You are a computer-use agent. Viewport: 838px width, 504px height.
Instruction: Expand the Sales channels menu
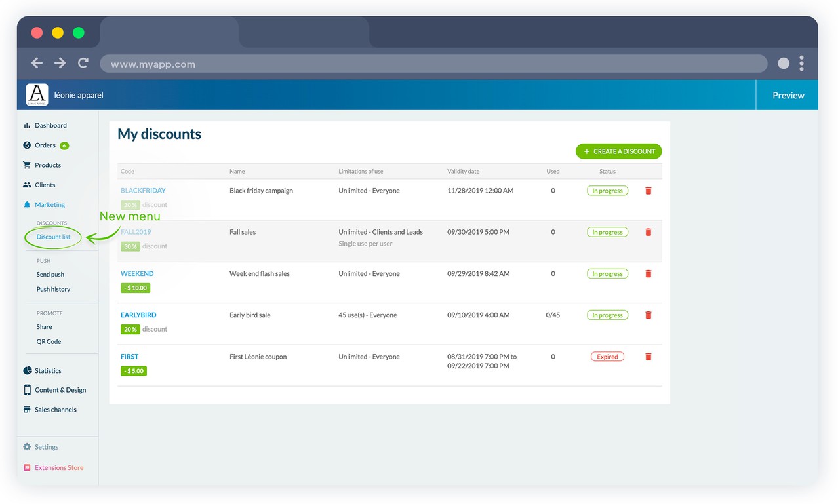point(55,410)
